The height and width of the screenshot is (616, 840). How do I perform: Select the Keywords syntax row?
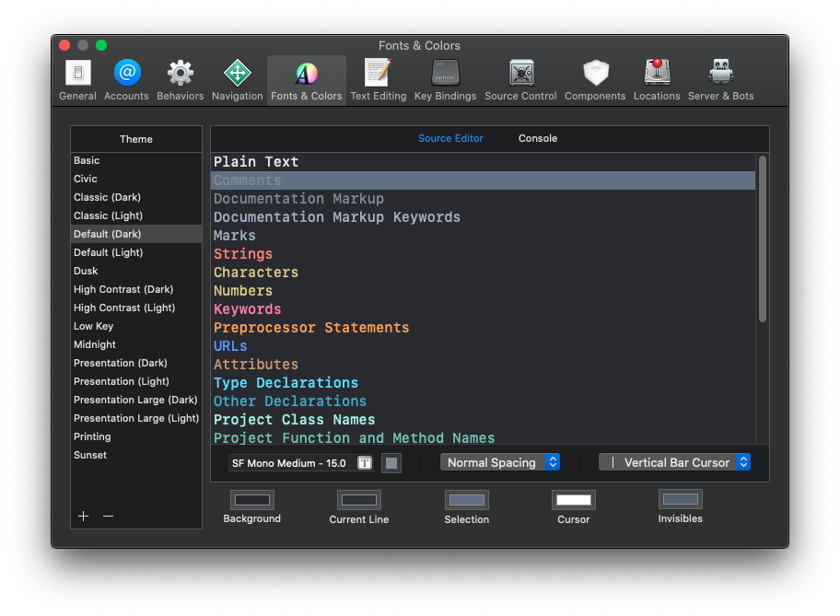(484, 309)
